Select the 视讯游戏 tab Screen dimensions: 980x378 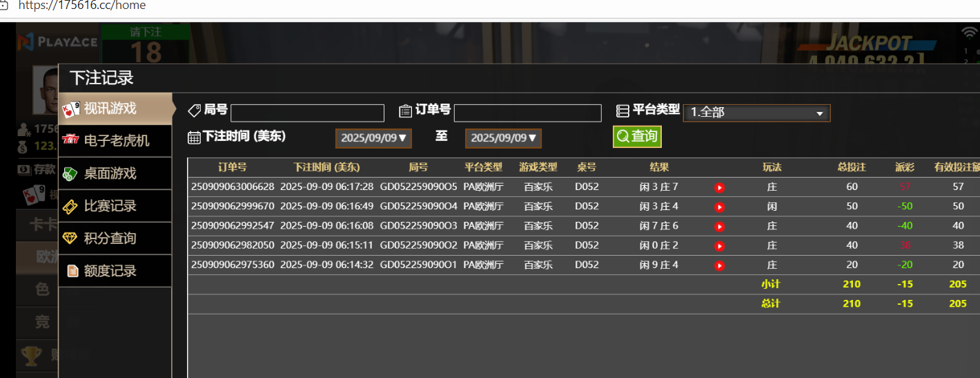(115, 108)
